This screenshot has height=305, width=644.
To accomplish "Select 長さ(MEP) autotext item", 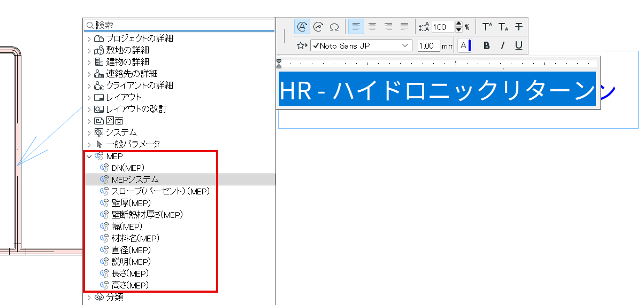I will 130,273.
